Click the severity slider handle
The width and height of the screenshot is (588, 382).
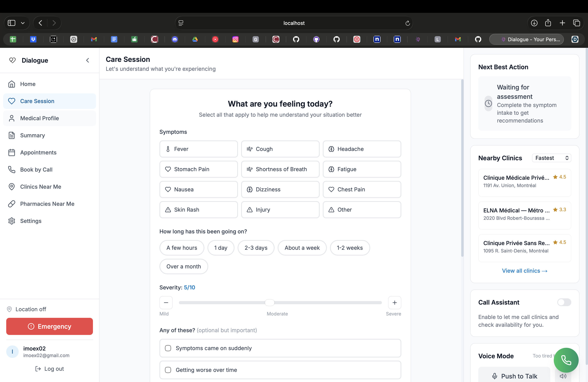tap(269, 302)
